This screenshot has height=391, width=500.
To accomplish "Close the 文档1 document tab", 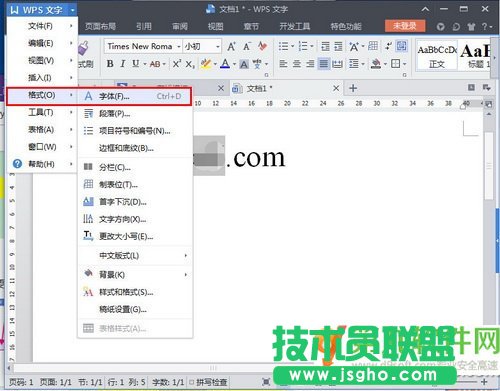I will (336, 88).
